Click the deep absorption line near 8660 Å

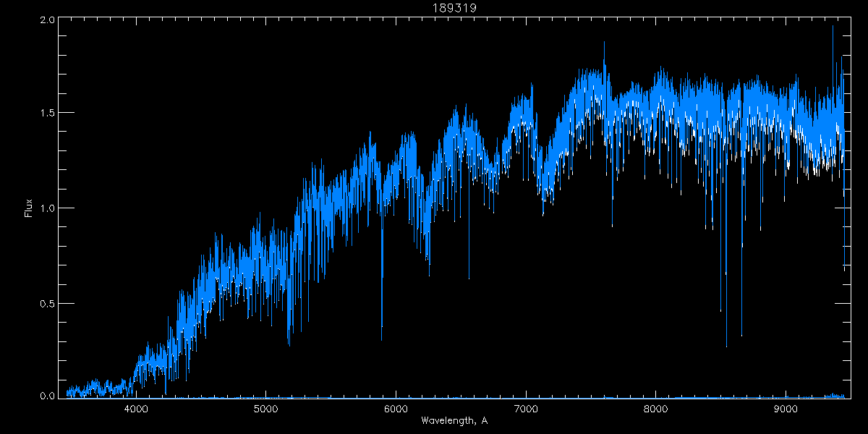(741, 336)
